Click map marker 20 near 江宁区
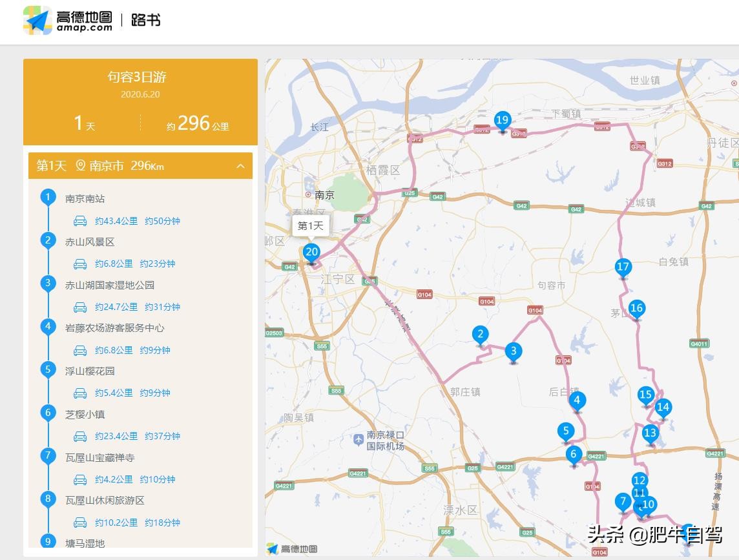Screen dimensions: 739x560 (x=312, y=252)
